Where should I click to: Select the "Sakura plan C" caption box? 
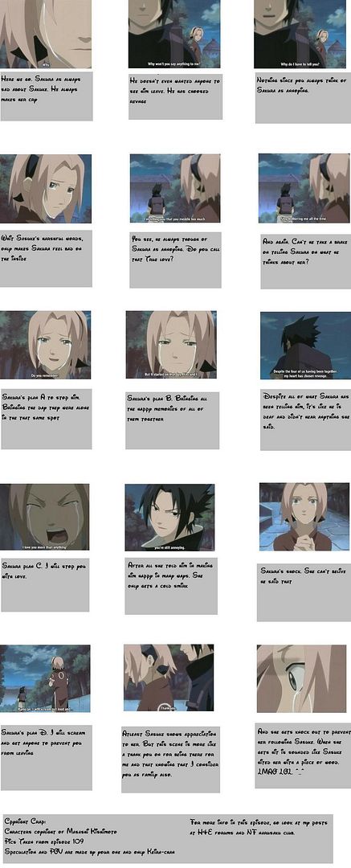tap(45, 584)
